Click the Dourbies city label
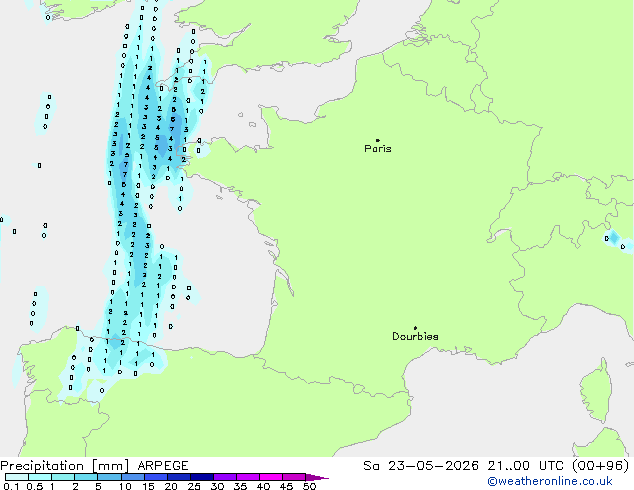 [x=415, y=336]
